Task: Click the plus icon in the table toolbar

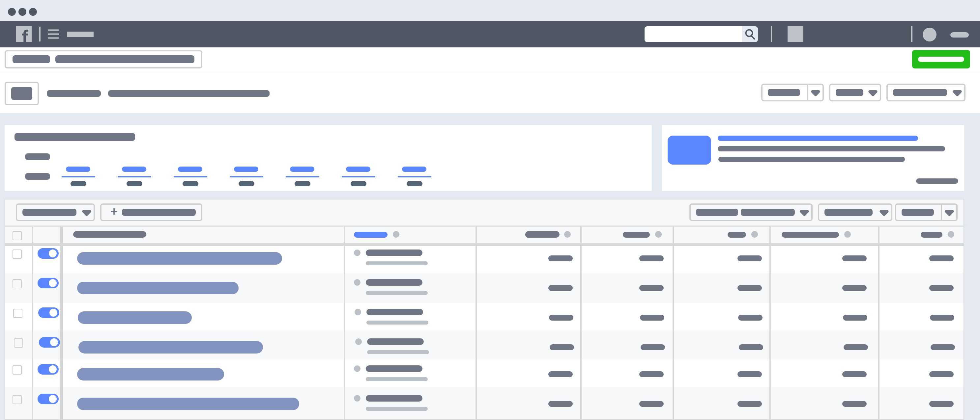Action: point(114,212)
